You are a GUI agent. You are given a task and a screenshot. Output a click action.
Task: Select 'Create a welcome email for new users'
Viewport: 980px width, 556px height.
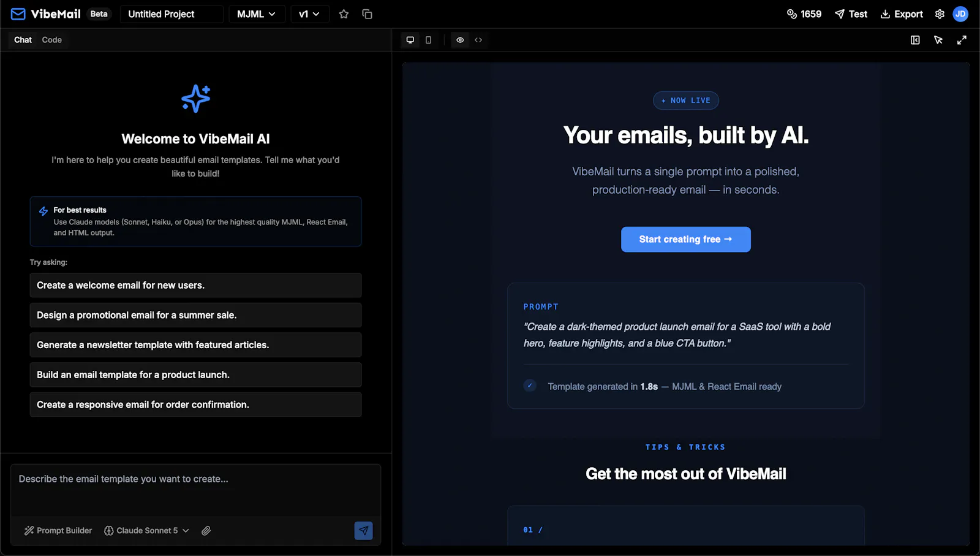195,285
